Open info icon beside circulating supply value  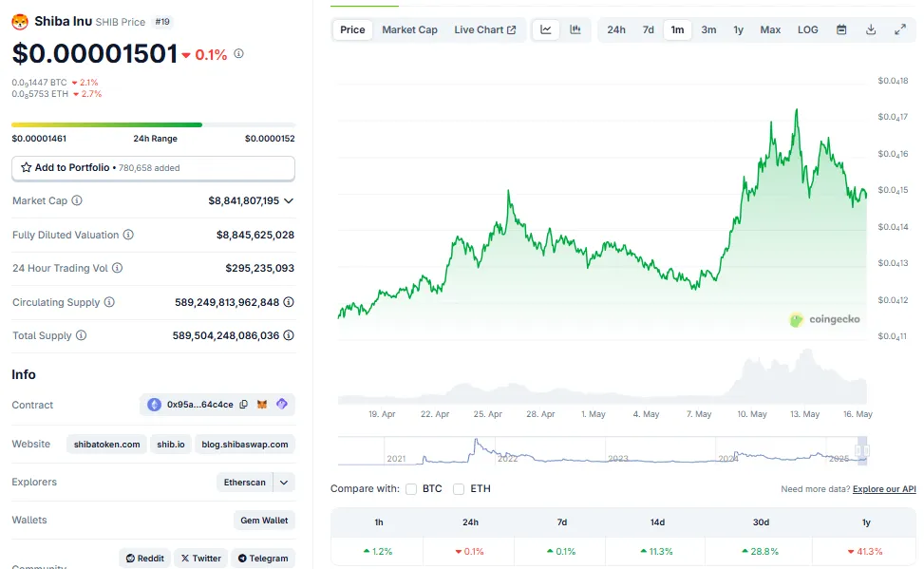[x=288, y=302]
